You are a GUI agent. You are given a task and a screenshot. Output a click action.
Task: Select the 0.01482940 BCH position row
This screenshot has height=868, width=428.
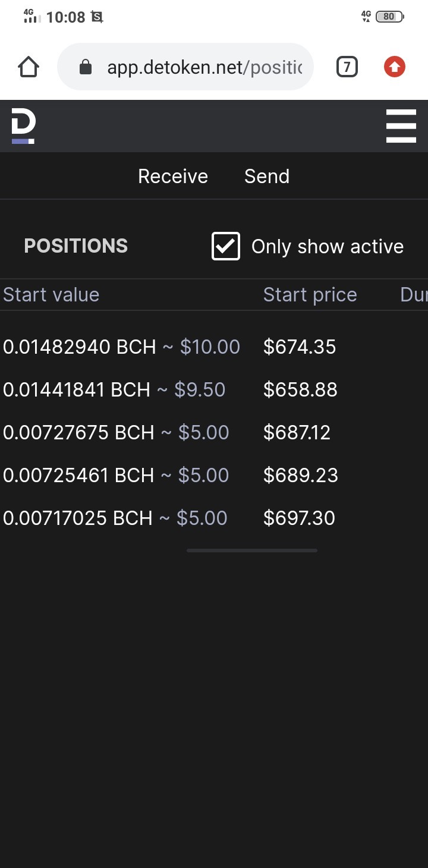(214, 347)
